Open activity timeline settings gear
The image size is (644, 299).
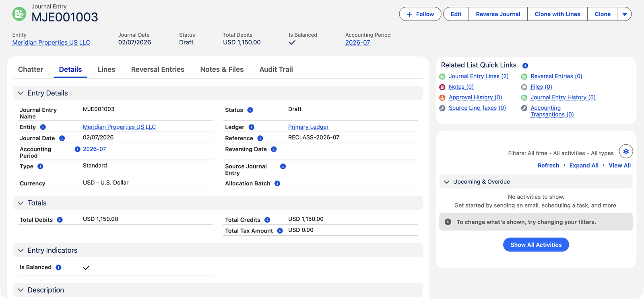click(x=626, y=152)
